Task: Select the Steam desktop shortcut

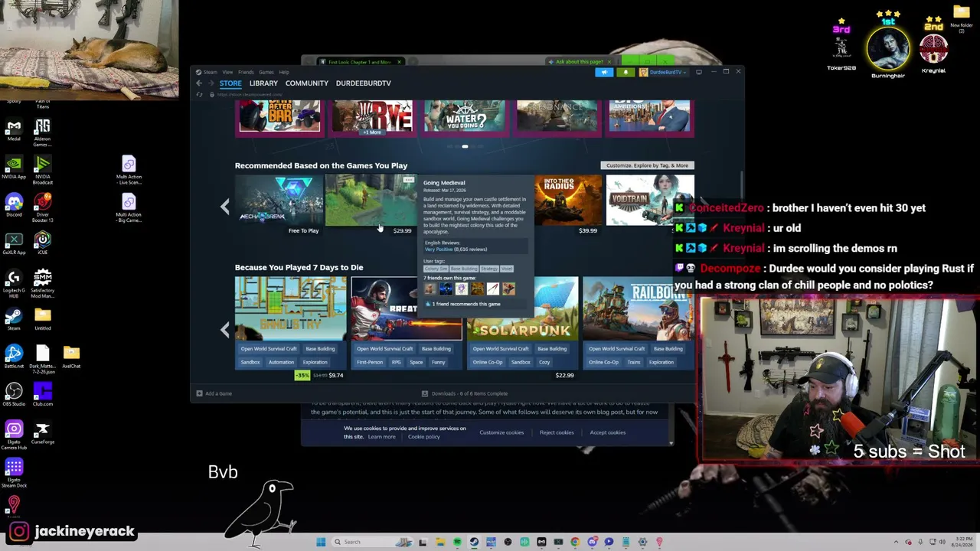Action: 14,318
